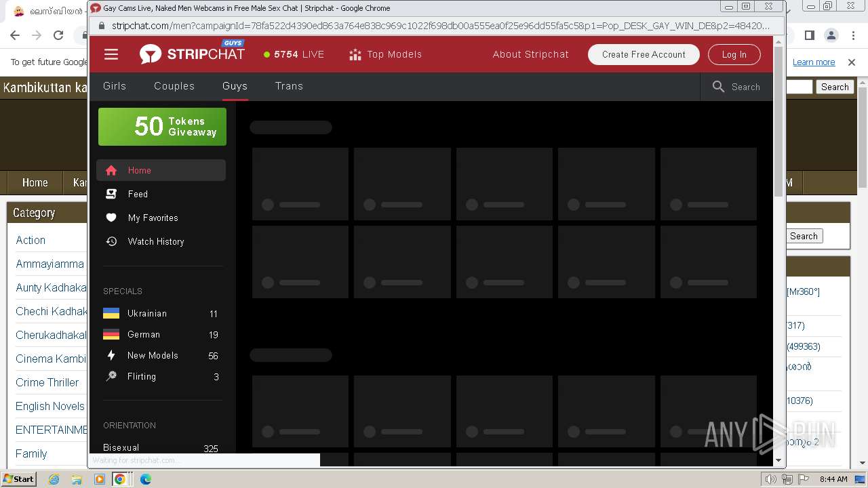This screenshot has height=488, width=868.
Task: Open the Start menu
Action: click(x=19, y=479)
